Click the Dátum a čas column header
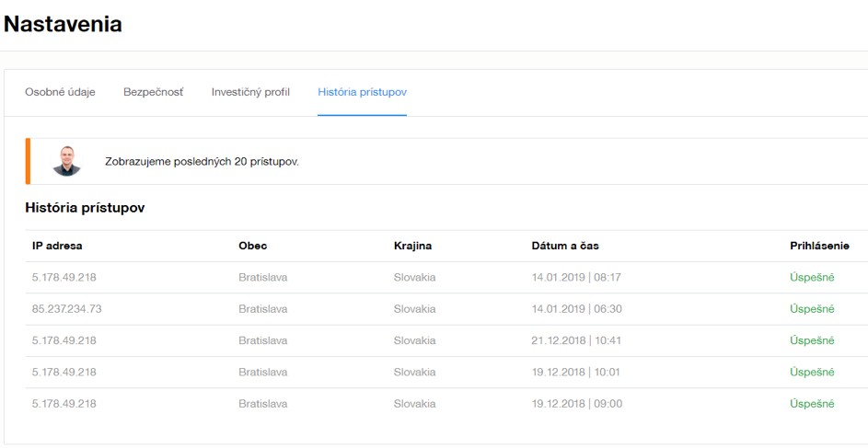 point(565,246)
